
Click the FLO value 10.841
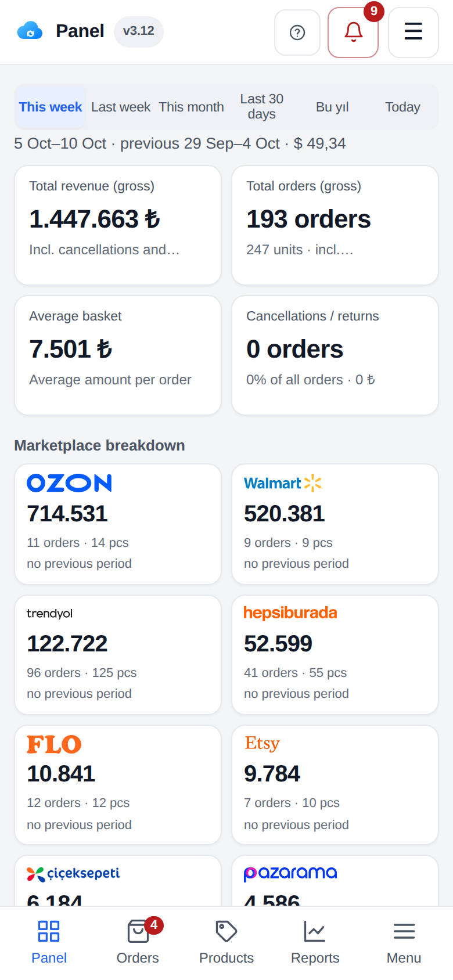click(61, 774)
